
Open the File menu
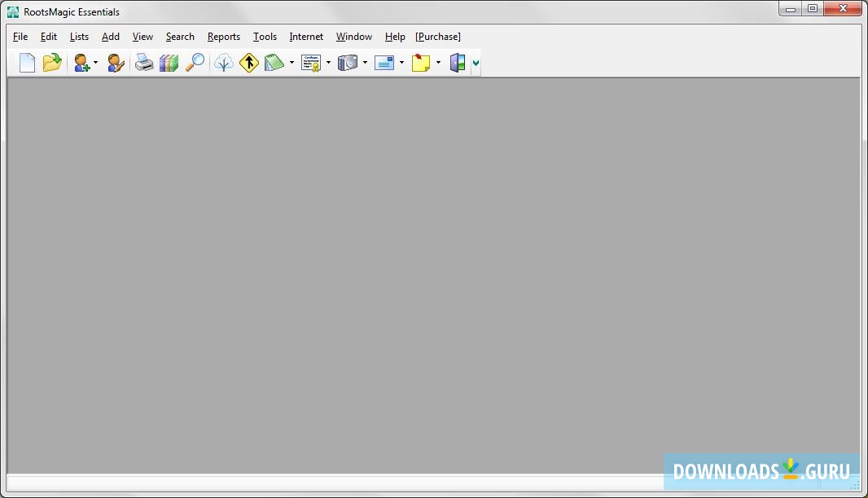click(20, 37)
